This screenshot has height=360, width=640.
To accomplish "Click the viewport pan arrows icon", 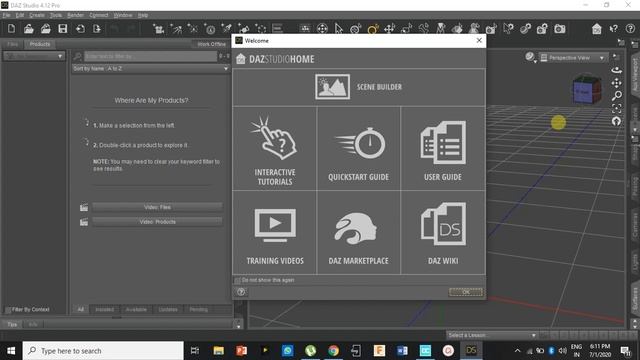I will click(x=616, y=83).
